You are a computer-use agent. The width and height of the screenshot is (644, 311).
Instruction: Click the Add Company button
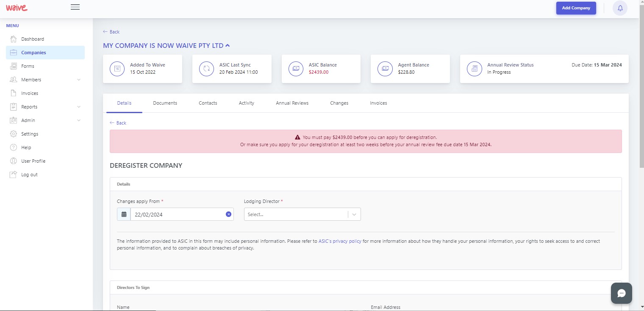pos(576,8)
